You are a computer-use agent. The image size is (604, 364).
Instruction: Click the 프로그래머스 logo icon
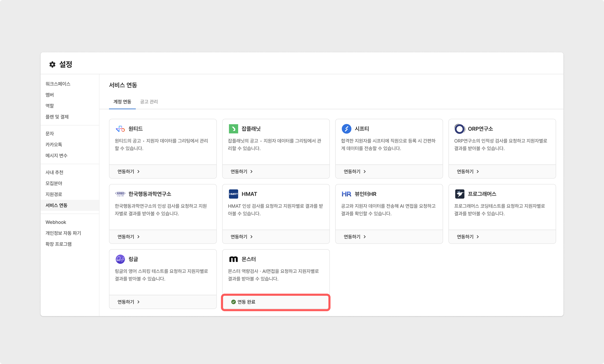click(459, 194)
